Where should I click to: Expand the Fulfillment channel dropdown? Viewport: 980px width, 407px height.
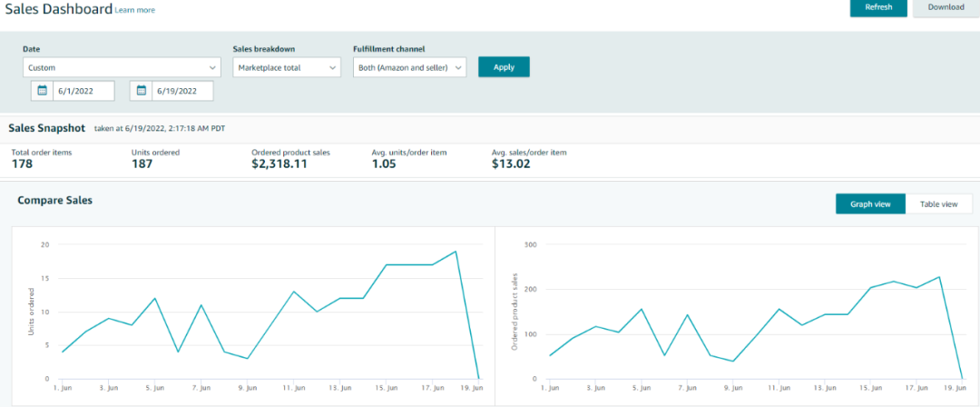[x=409, y=67]
